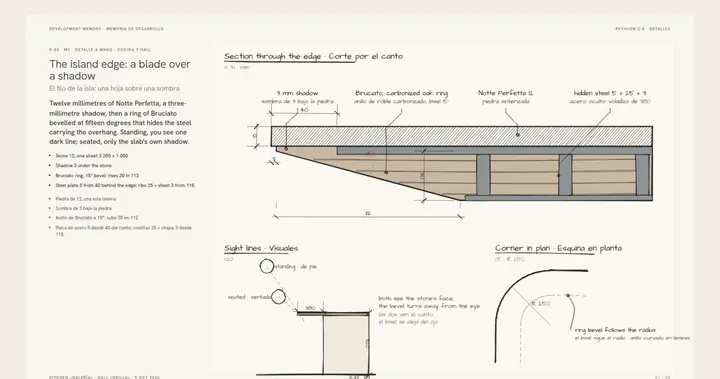Click the 'standing · de pie' eye circle
Screen dimensions: 720x379
[267, 266]
